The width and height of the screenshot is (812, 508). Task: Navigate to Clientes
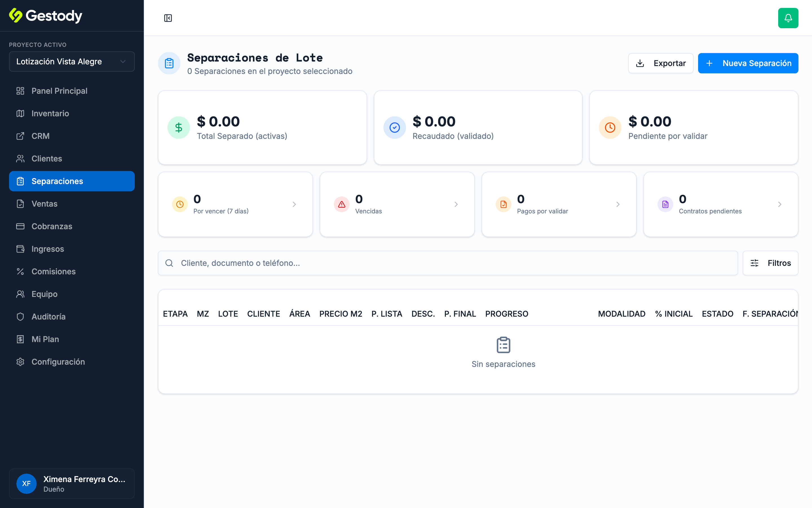[72, 158]
